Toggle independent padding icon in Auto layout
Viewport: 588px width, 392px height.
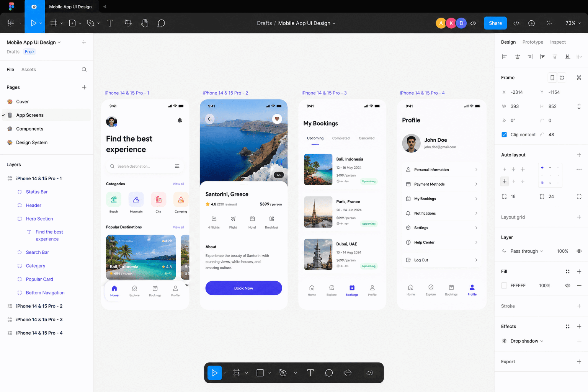pos(579,197)
